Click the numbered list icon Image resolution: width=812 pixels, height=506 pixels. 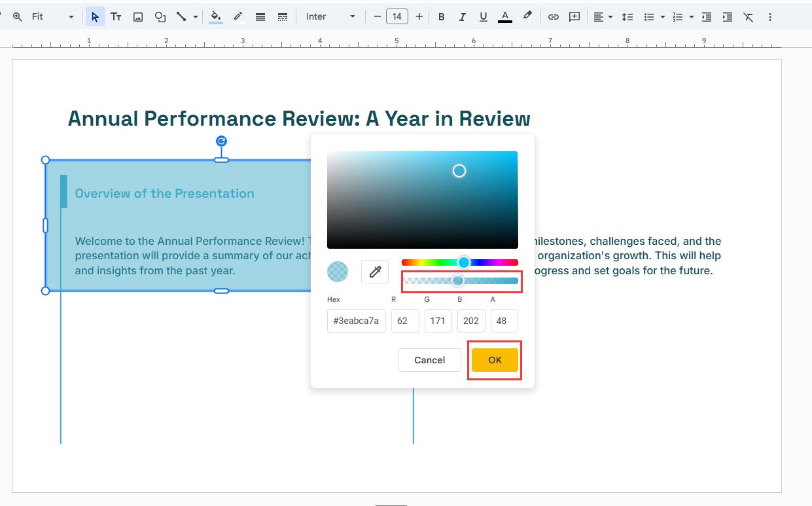tap(678, 17)
